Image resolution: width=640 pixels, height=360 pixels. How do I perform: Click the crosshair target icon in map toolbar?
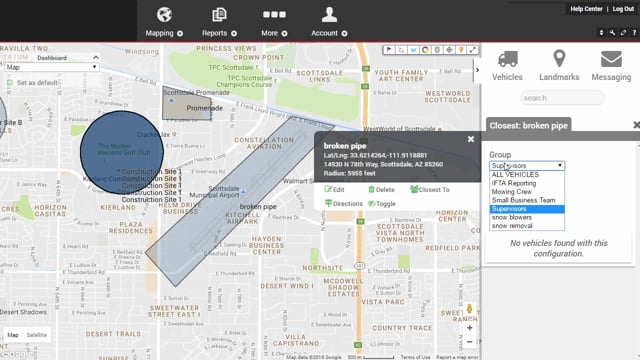point(449,50)
